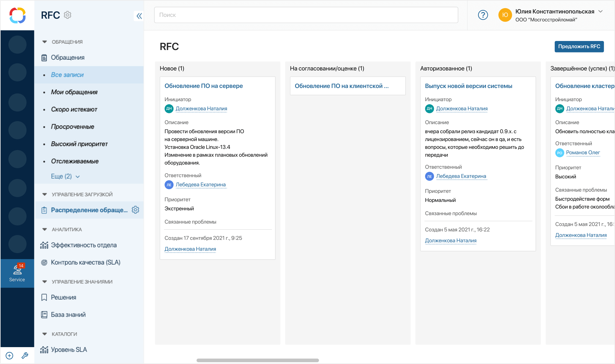Click the Предложить RFC button
The width and height of the screenshot is (615, 364).
579,46
